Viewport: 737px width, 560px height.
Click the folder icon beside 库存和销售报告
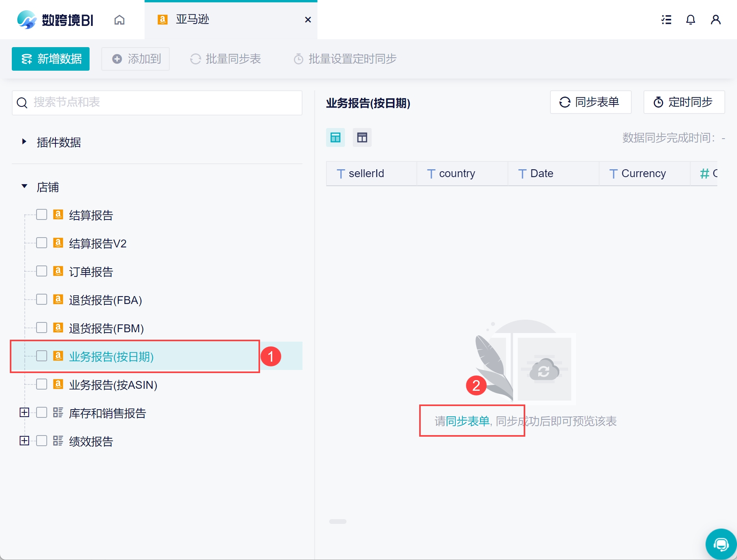[58, 412]
